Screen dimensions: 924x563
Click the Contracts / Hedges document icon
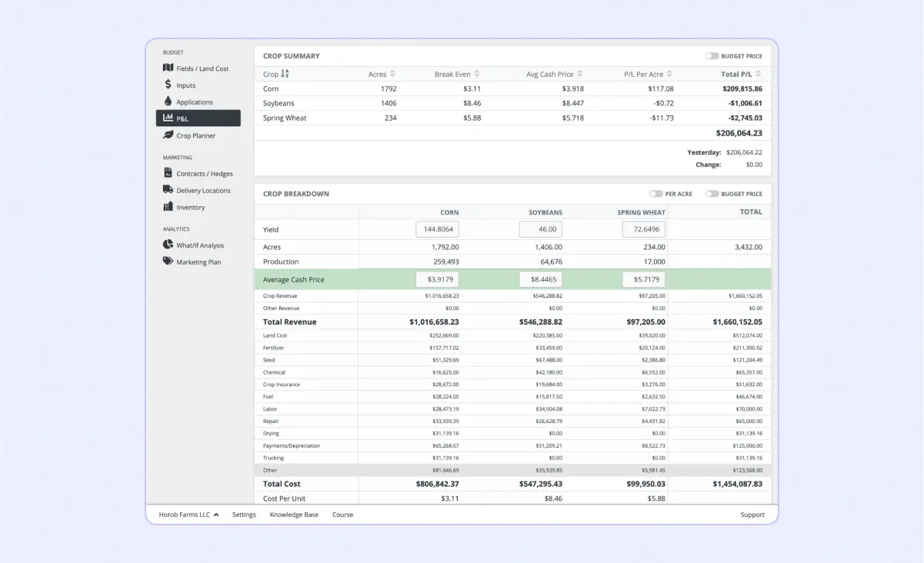coord(168,174)
